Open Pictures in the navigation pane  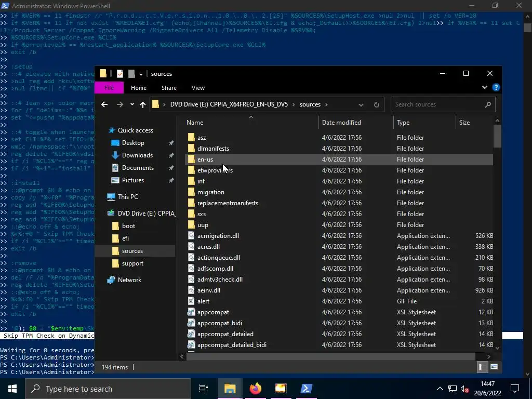click(132, 180)
